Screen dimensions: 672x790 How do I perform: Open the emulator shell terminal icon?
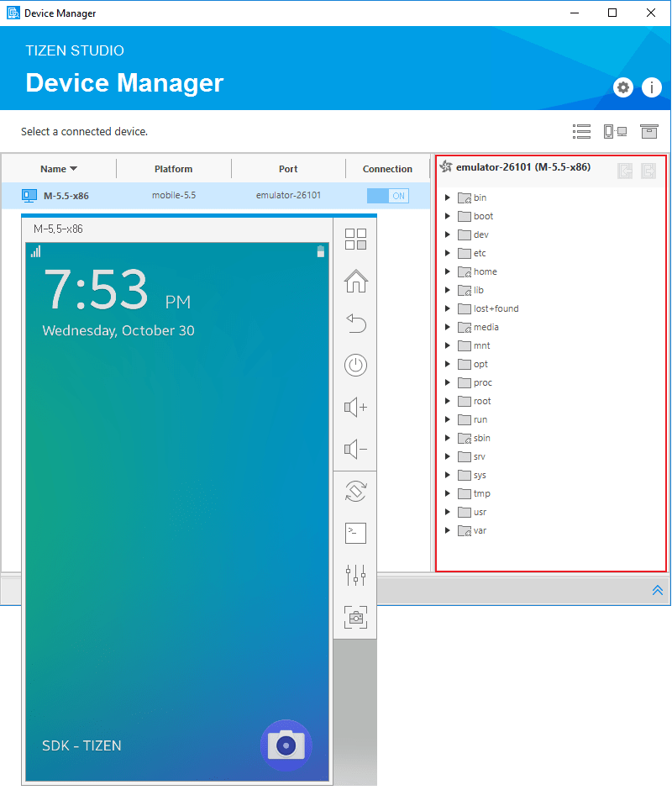coord(355,533)
